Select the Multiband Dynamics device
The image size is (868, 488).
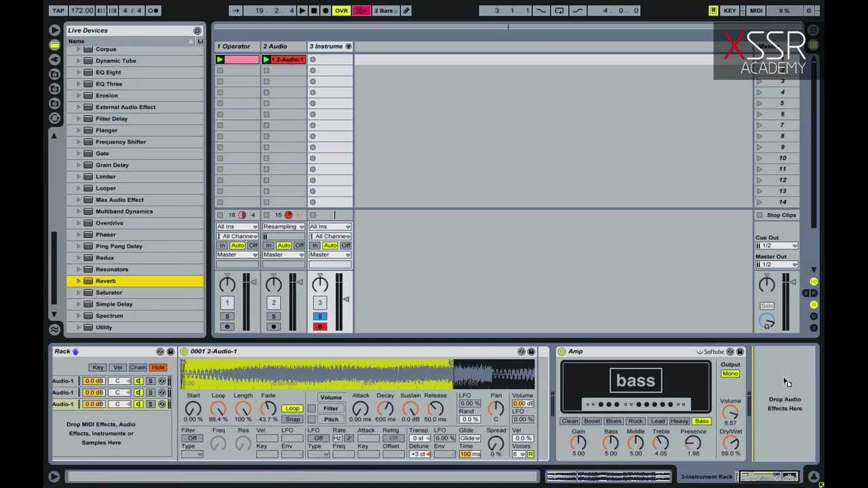[123, 211]
